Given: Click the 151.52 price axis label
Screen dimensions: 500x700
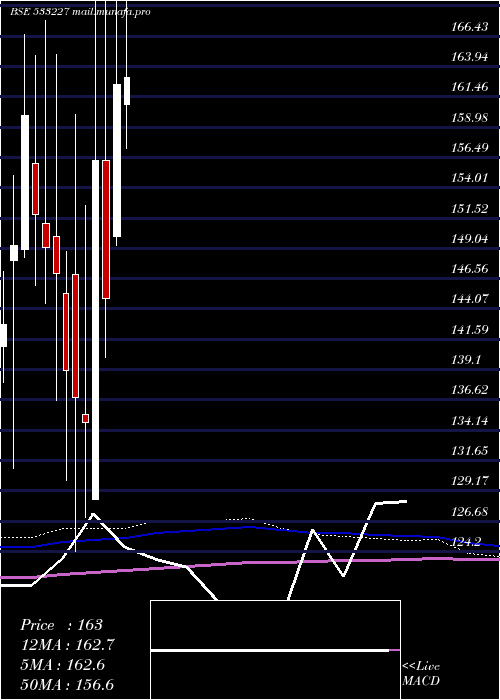Looking at the screenshot, I should 470,208.
